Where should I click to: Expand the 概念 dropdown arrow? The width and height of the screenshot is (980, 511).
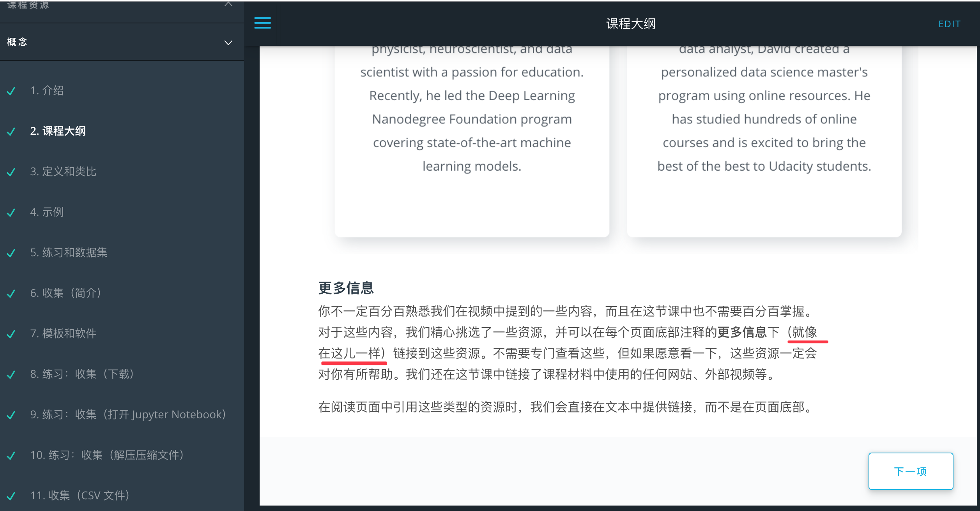click(x=228, y=42)
